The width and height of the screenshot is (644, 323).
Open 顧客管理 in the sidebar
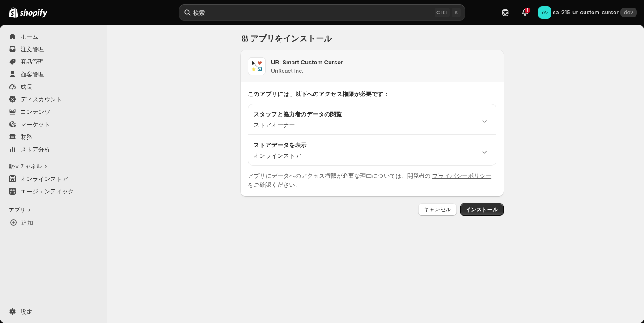[54, 74]
